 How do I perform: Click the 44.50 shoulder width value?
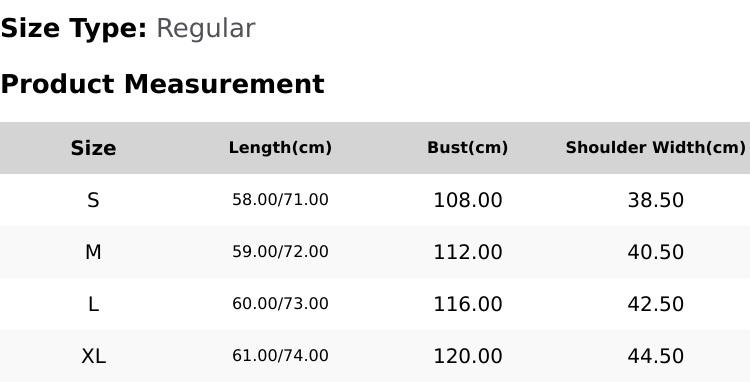(x=655, y=356)
